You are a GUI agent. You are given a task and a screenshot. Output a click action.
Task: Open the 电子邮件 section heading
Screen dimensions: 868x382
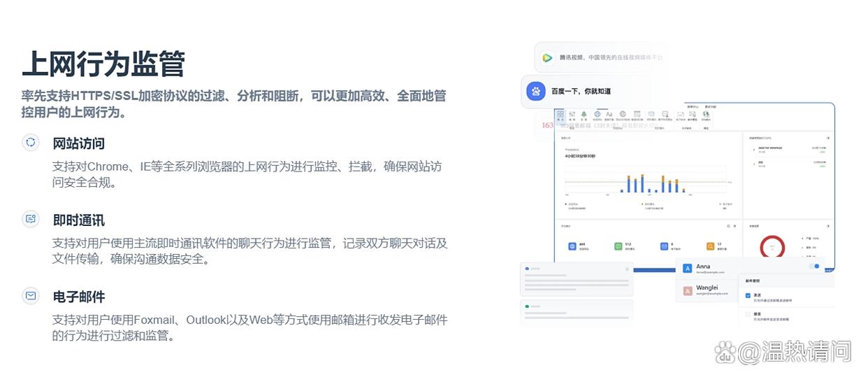79,297
